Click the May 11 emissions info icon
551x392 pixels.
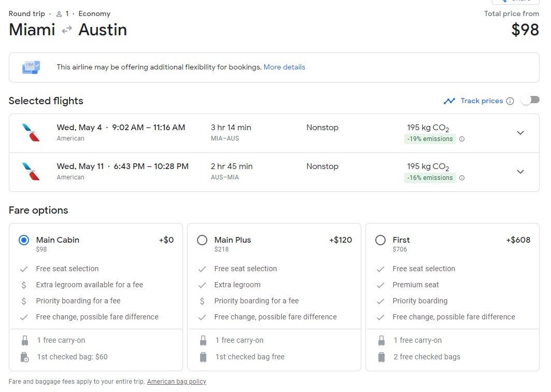coord(462,178)
